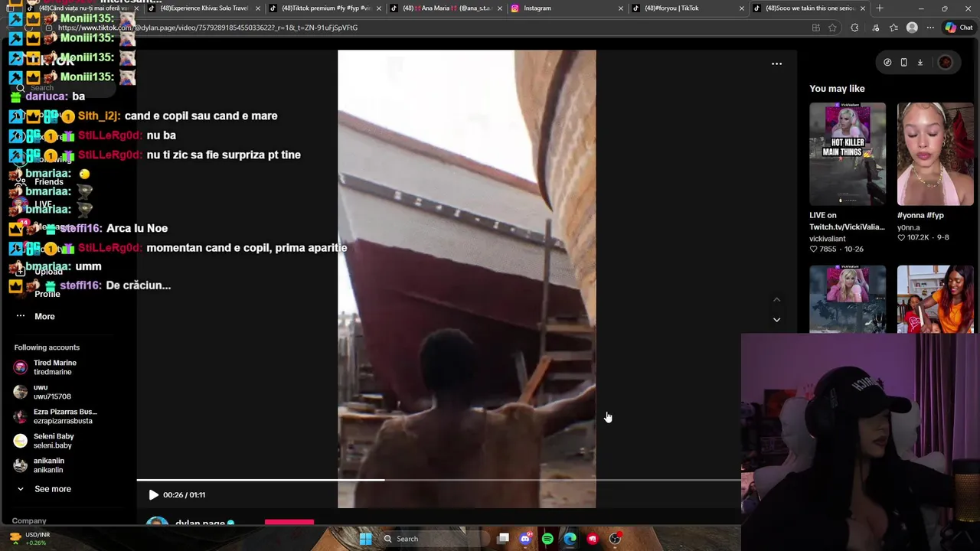
Task: Switch to the Tiktok premium #fy #fyp tab
Action: click(x=326, y=8)
